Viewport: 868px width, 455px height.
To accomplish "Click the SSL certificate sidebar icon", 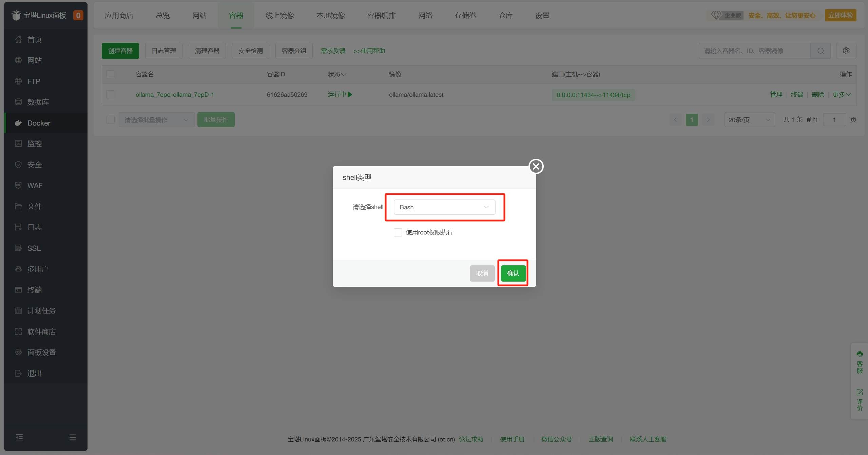I will 18,248.
